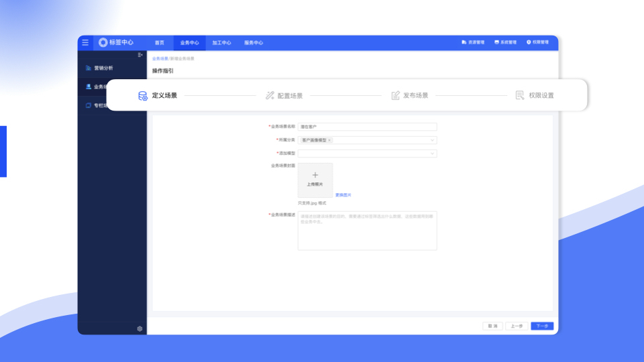Click the 只支持.jpg 格式 hint text

click(x=312, y=203)
